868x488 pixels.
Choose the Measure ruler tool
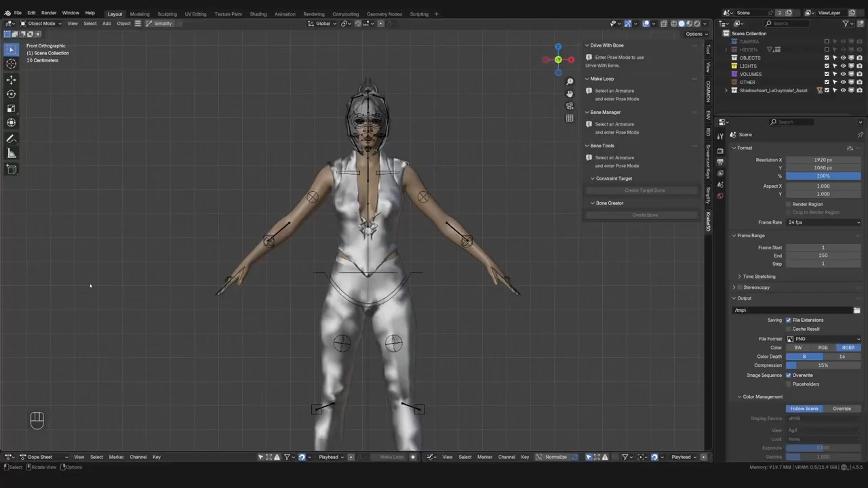[12, 154]
